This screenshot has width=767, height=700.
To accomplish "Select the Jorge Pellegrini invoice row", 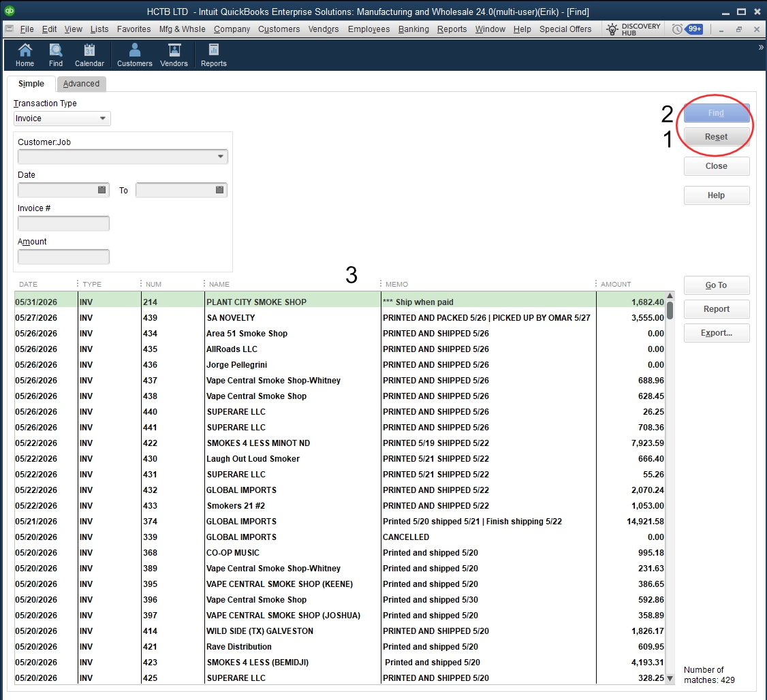I will click(x=339, y=365).
